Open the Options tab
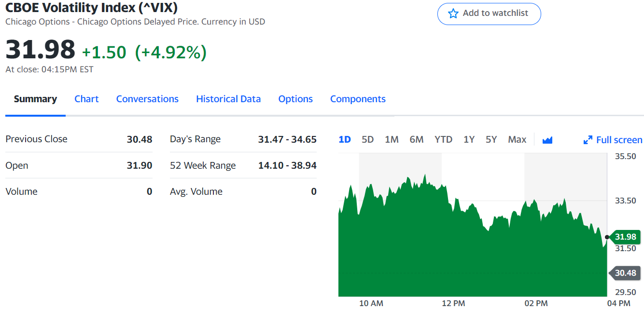 [x=295, y=99]
